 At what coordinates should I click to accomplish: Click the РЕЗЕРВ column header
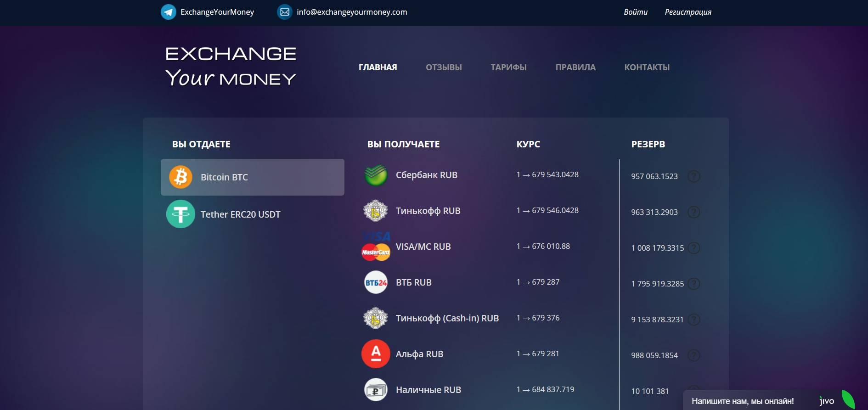click(x=648, y=144)
